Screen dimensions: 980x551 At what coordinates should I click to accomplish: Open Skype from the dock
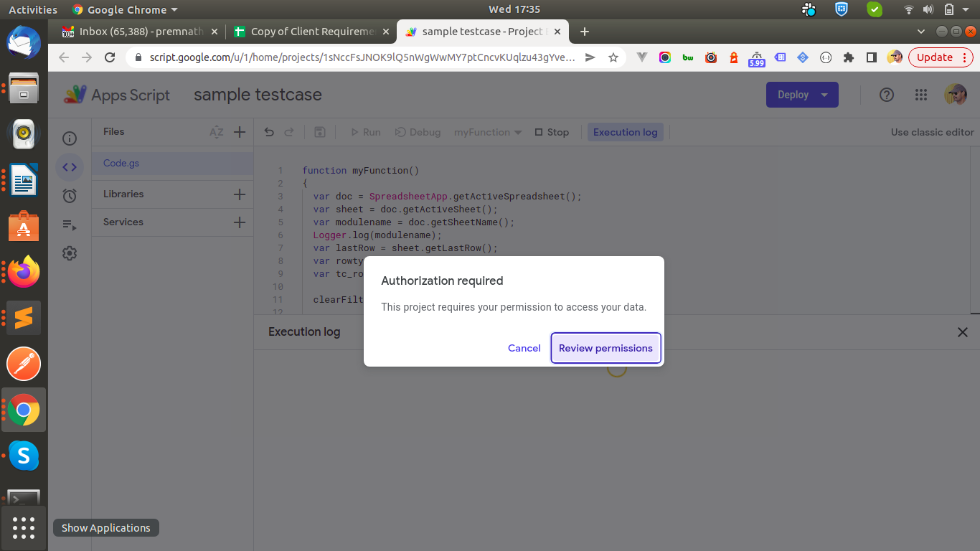(x=24, y=456)
